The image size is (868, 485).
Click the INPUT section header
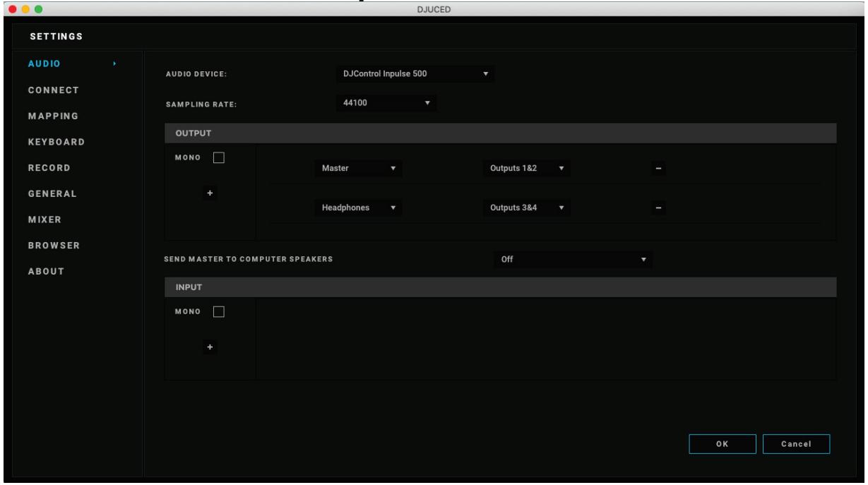click(500, 287)
